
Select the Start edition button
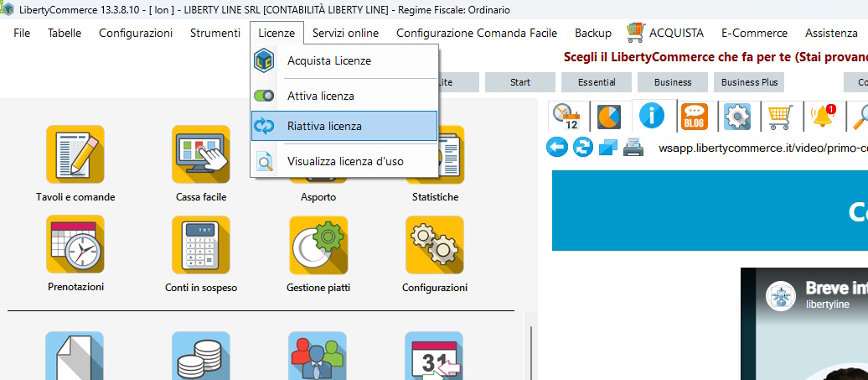(519, 82)
